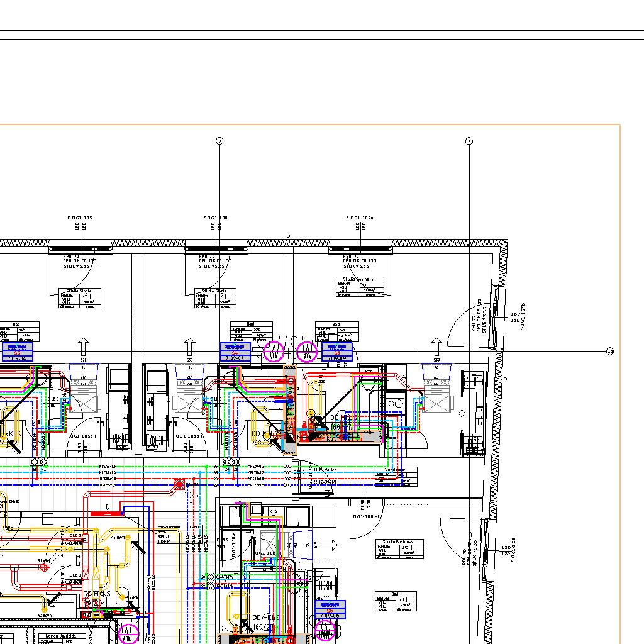Select vertical window label F-OG1-107b
This screenshot has width=644, height=644.
click(523, 317)
